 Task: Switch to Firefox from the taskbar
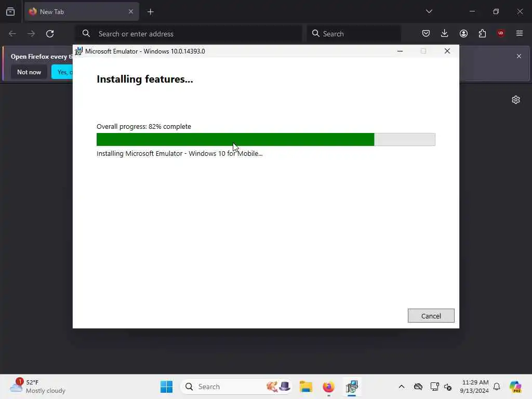(328, 387)
